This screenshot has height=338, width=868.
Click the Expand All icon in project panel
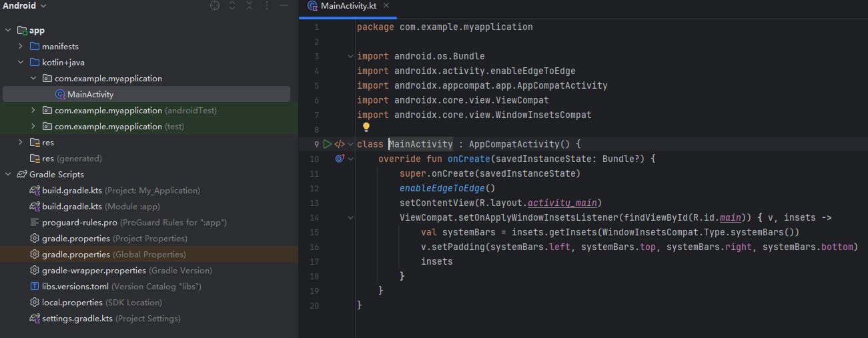pyautogui.click(x=232, y=6)
